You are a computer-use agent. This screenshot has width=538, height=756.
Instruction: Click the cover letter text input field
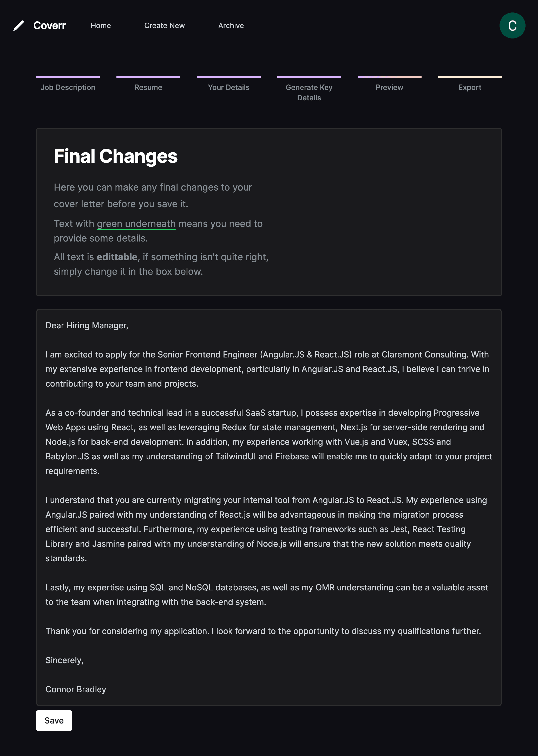(269, 507)
